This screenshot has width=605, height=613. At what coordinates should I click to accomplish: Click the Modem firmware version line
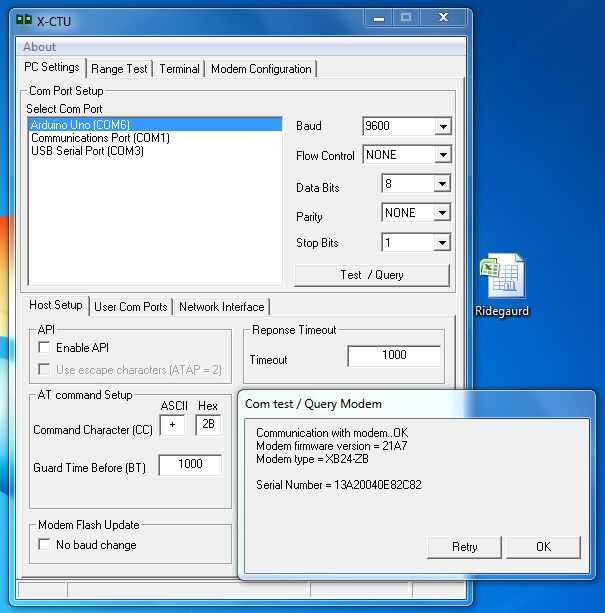[331, 446]
